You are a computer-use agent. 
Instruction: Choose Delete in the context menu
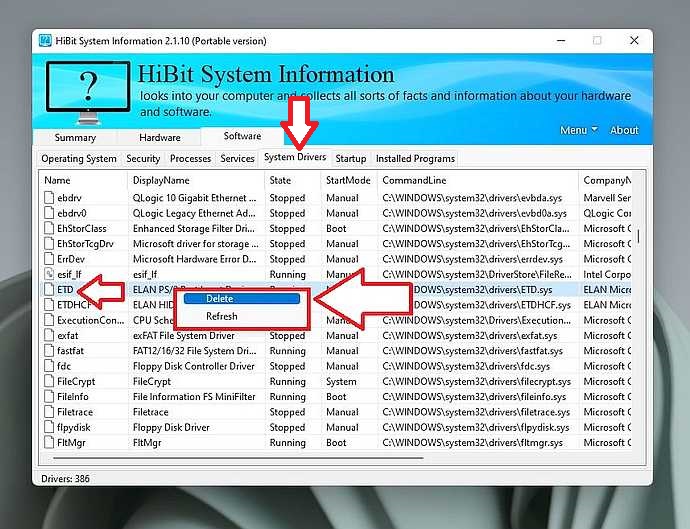(242, 299)
